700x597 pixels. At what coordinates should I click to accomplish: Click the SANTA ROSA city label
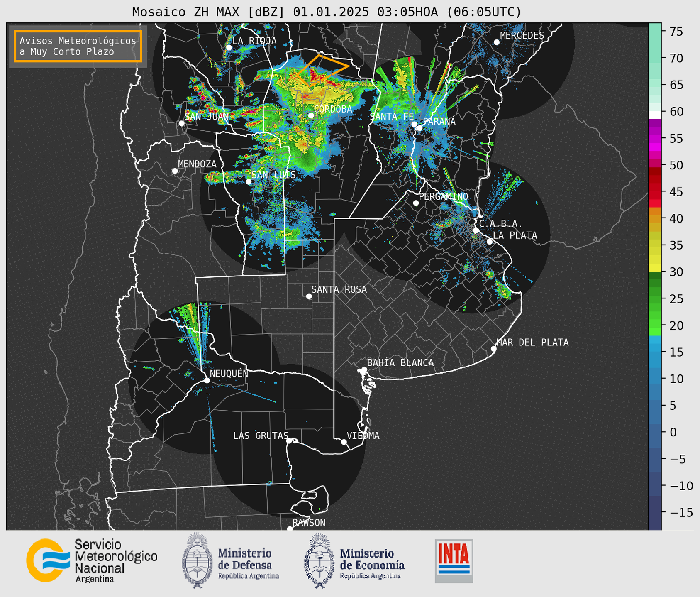coord(339,289)
